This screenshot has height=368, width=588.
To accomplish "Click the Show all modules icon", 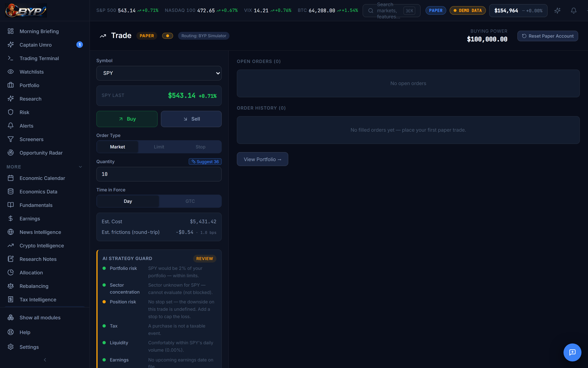I will coord(10,318).
